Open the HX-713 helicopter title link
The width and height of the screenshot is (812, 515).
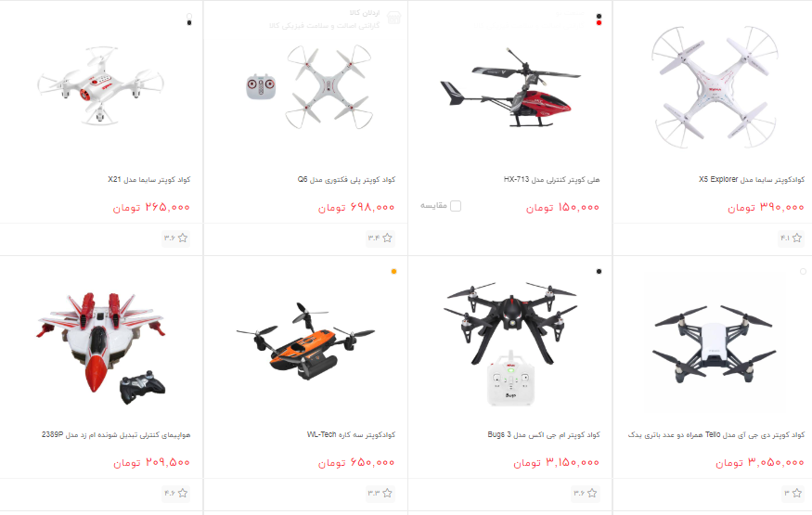551,180
